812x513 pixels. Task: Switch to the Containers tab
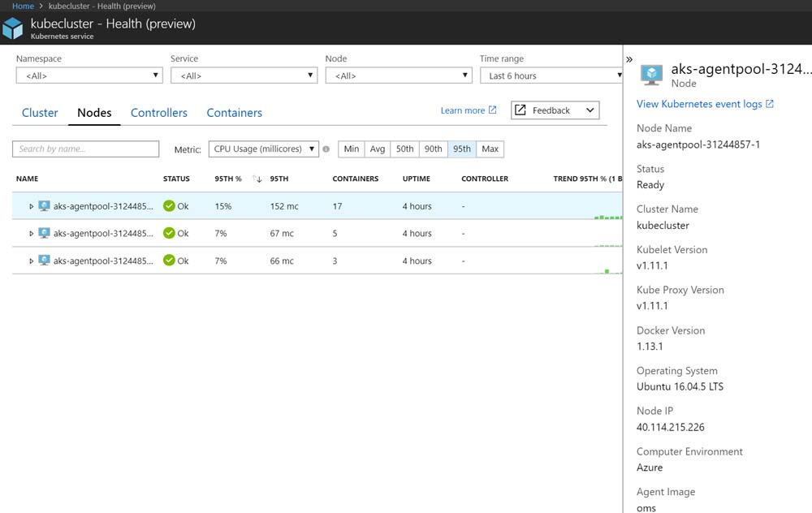pyautogui.click(x=234, y=113)
